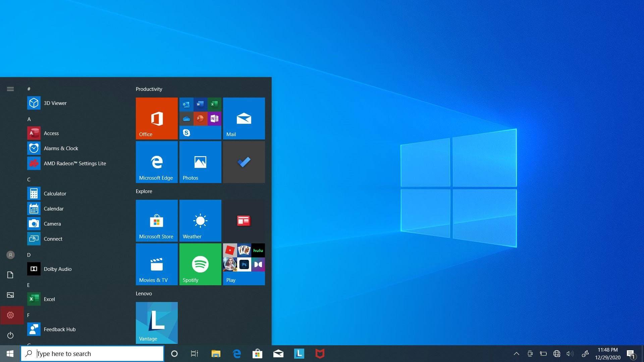This screenshot has height=362, width=644.
Task: Click the Explore group header
Action: coord(144,191)
